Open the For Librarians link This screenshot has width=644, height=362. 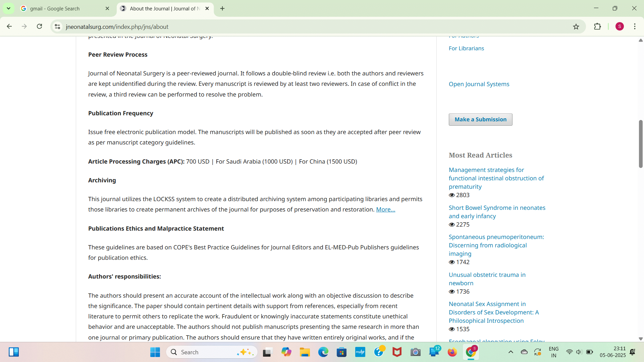pos(466,48)
